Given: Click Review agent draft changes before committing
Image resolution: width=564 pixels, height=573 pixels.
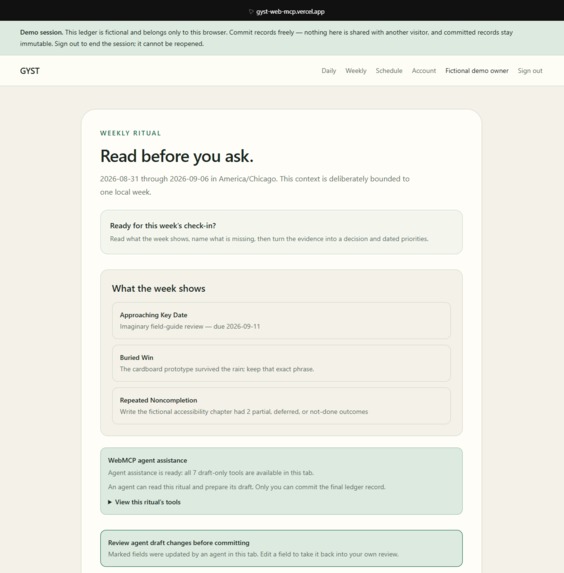Looking at the screenshot, I should [179, 543].
